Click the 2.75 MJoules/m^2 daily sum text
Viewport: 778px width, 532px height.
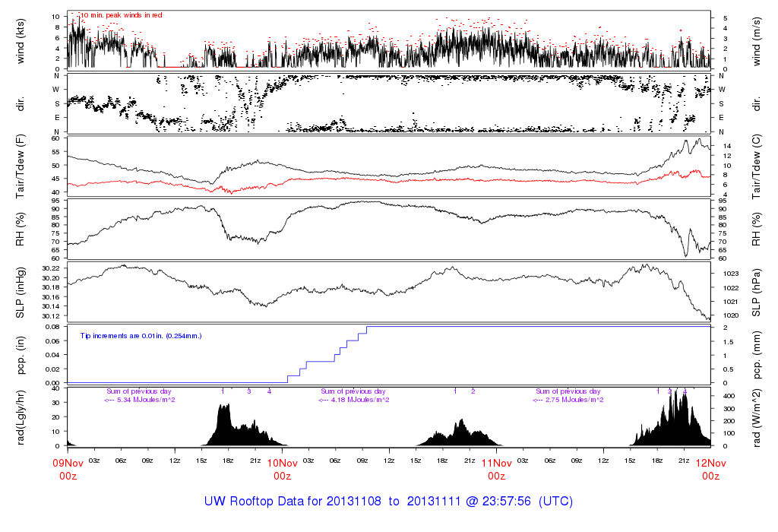[x=568, y=400]
